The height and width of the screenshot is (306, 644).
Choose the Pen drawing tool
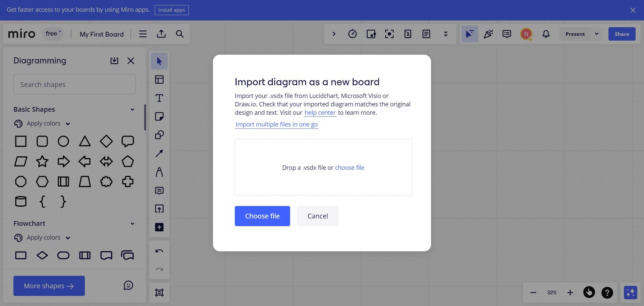(x=159, y=172)
